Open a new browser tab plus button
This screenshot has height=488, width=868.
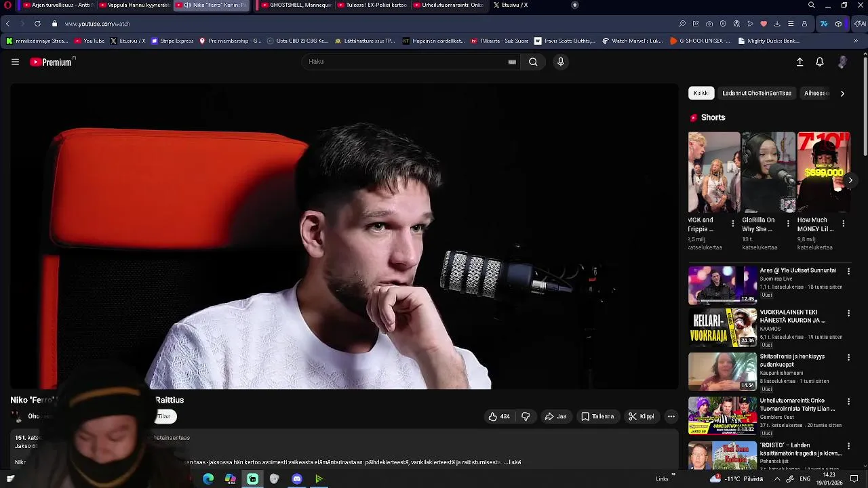click(x=574, y=5)
